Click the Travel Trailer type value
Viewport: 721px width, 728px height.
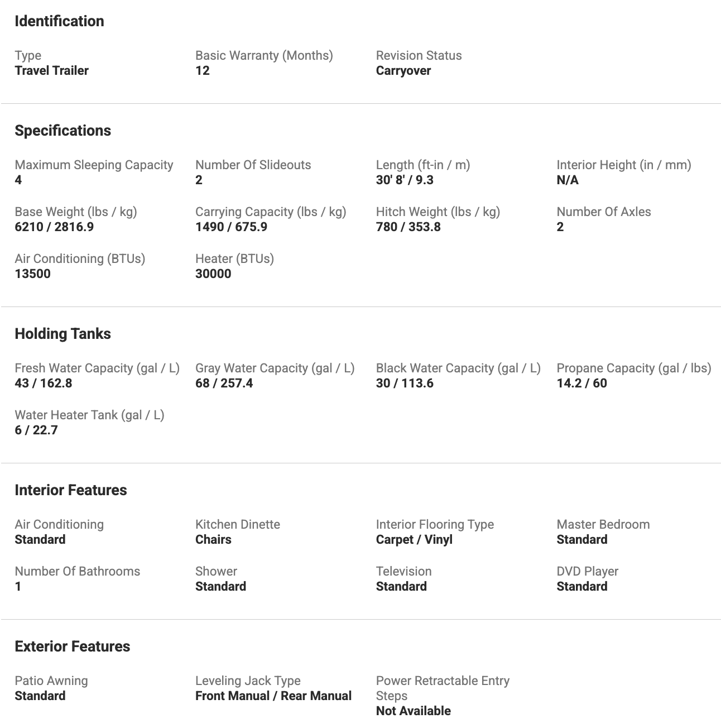coord(51,70)
